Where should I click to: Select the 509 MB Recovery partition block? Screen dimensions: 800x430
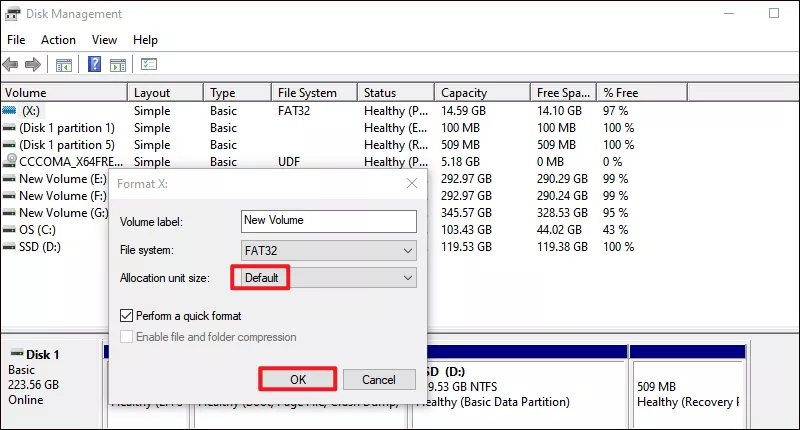[687, 393]
